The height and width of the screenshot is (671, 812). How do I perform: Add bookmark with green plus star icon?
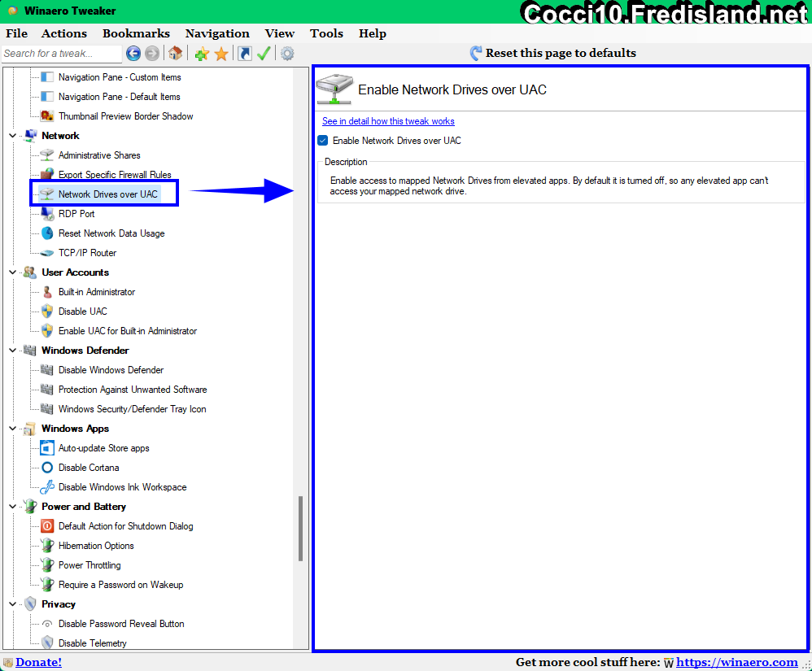202,54
